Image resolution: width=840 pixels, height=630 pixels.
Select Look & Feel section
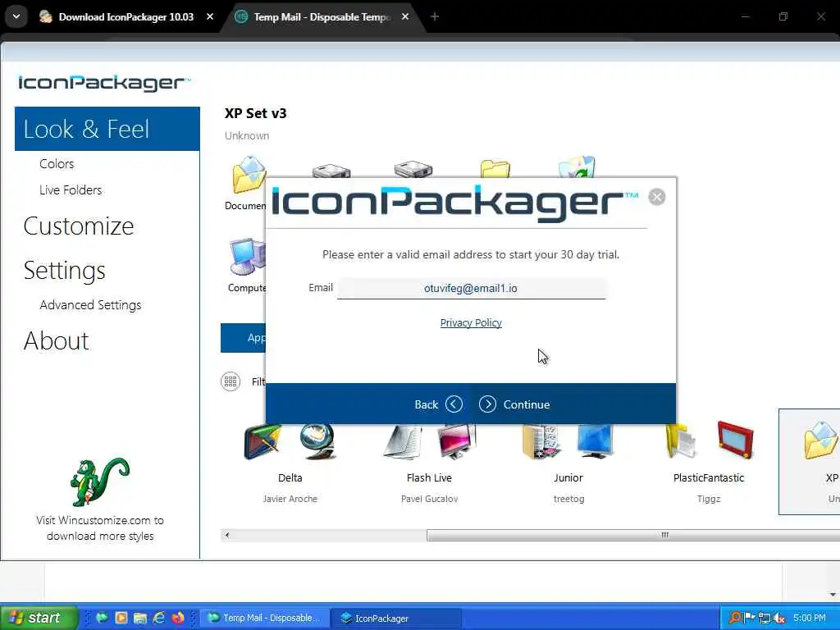[107, 129]
